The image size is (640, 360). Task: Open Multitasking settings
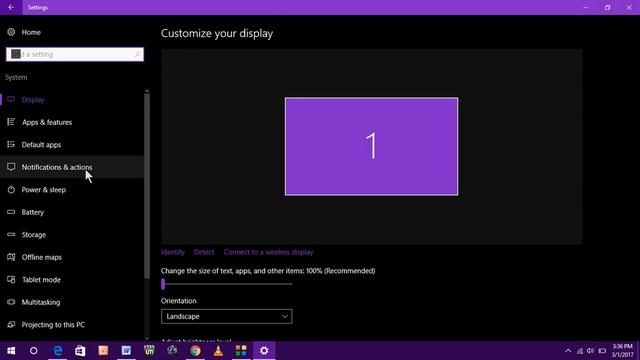pyautogui.click(x=72, y=302)
